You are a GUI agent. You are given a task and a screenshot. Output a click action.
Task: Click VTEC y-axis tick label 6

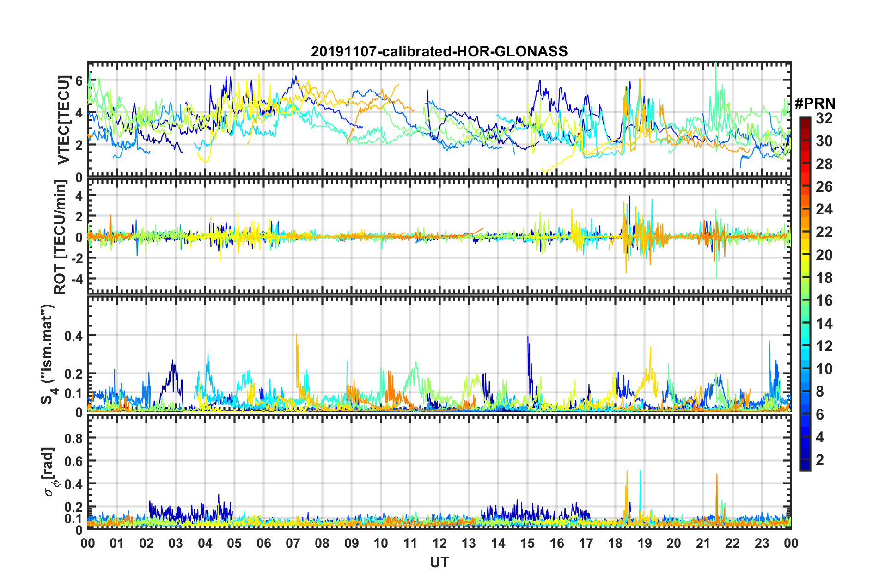click(79, 81)
